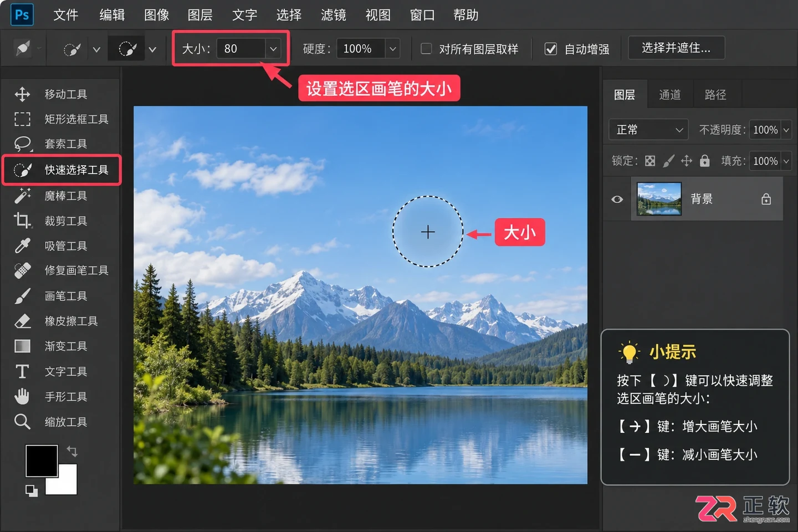Open the 填充 fill dropdown arrow
The height and width of the screenshot is (532, 798).
[786, 161]
